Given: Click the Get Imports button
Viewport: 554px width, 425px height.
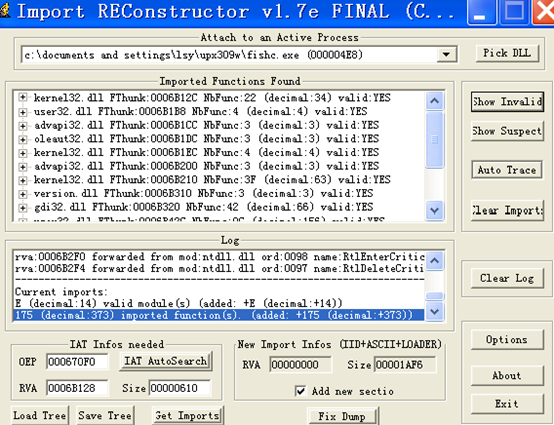Looking at the screenshot, I should click(188, 415).
